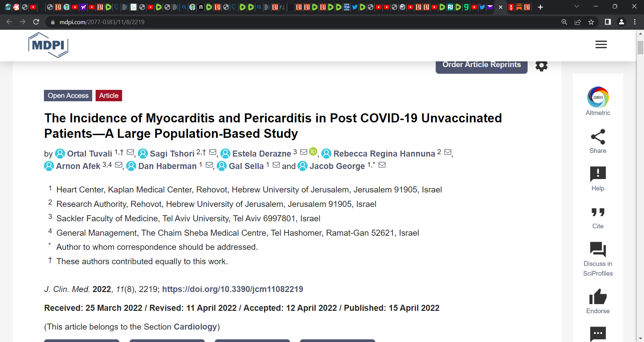Open the Cardiology section link

click(195, 327)
